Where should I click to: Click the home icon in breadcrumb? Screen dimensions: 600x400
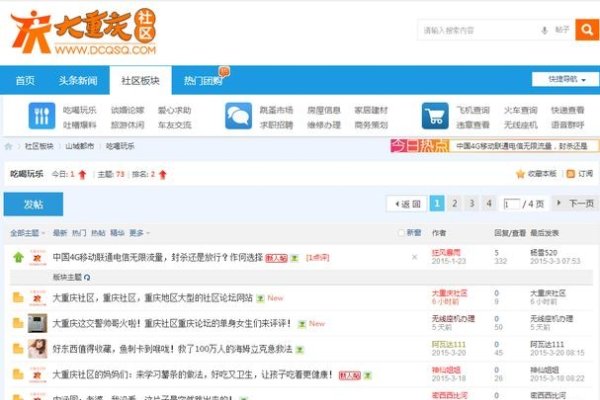tap(8, 146)
